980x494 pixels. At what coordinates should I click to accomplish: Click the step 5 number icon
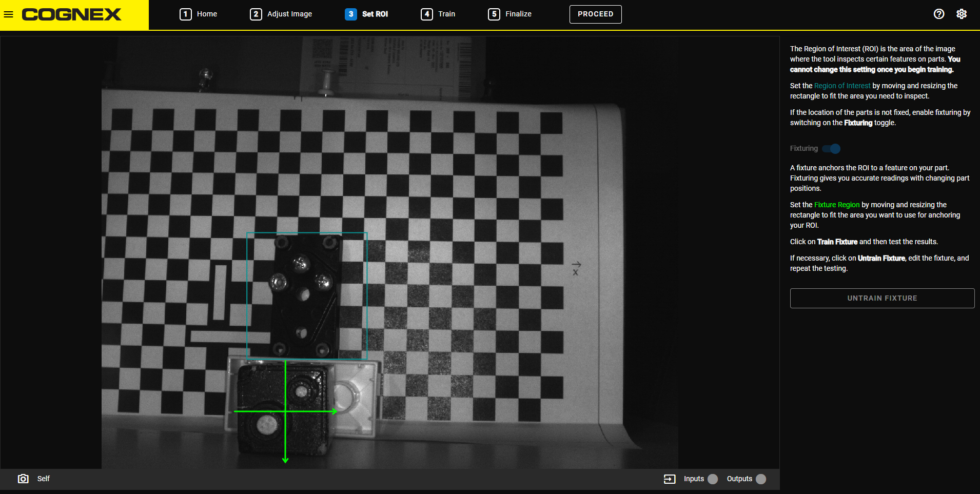pyautogui.click(x=494, y=14)
